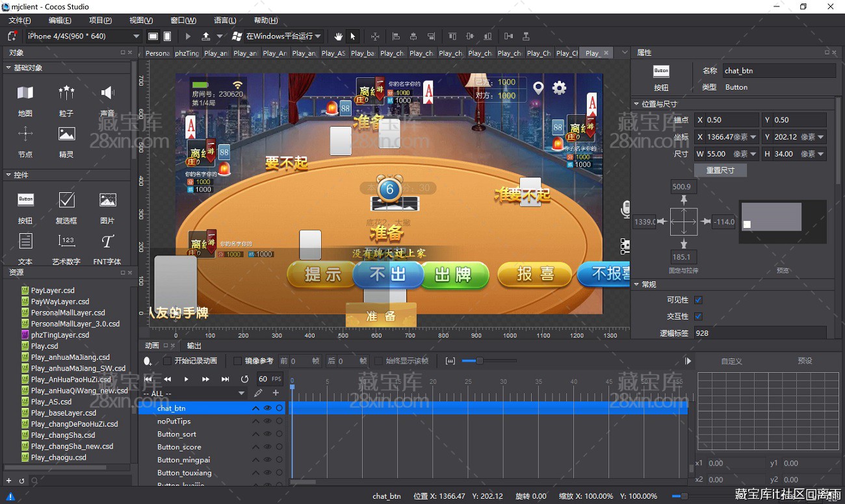Image resolution: width=845 pixels, height=504 pixels.
Task: Adjust the timeline zoom slider
Action: coord(479,360)
